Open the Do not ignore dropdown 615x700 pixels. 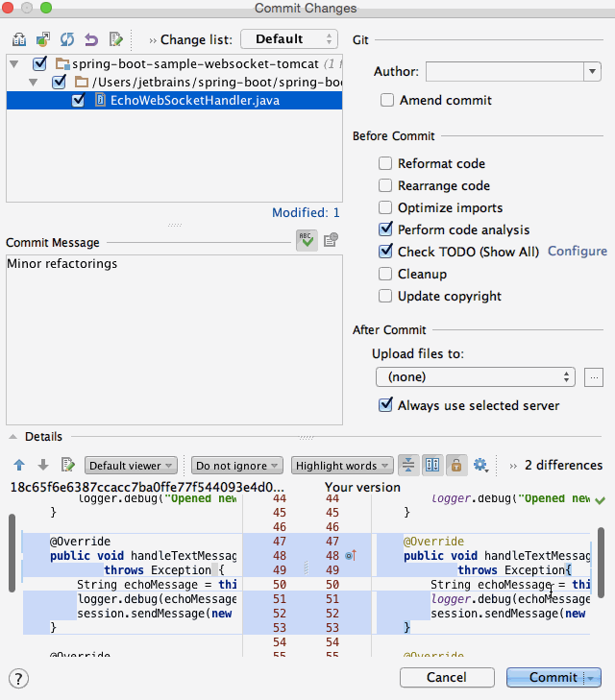237,466
